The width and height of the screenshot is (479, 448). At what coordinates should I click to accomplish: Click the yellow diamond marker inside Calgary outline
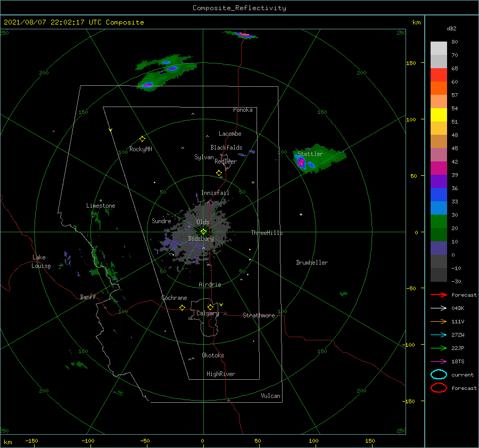(x=210, y=307)
